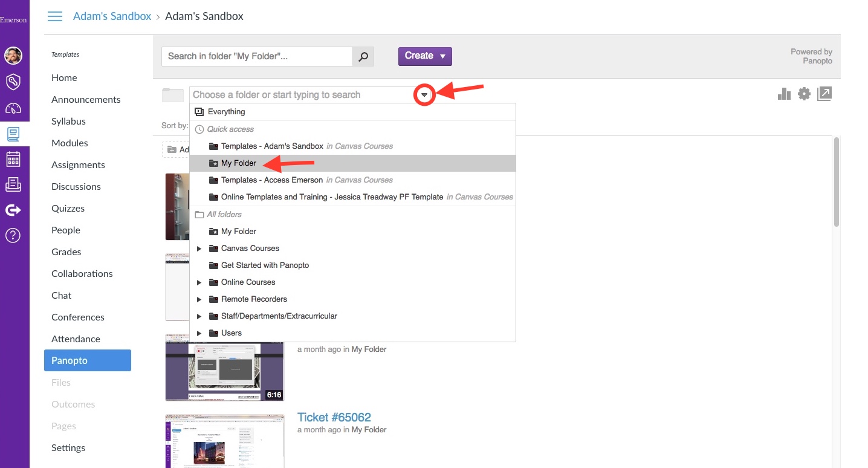Click the Commons arrow icon in sidebar
Screen dimensions: 868x468
13,210
